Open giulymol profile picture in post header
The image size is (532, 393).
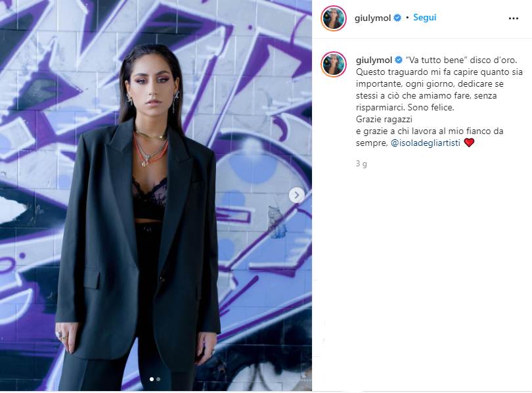pyautogui.click(x=334, y=18)
